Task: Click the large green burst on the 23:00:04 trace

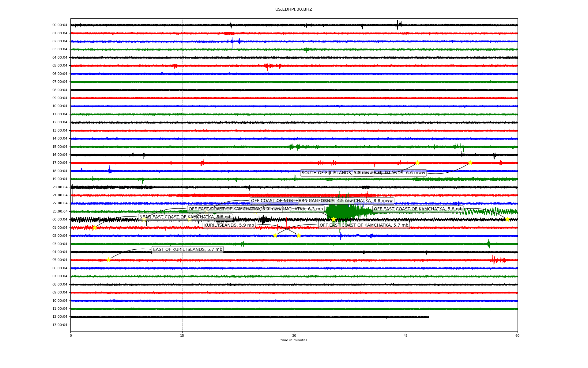Action: click(x=340, y=212)
